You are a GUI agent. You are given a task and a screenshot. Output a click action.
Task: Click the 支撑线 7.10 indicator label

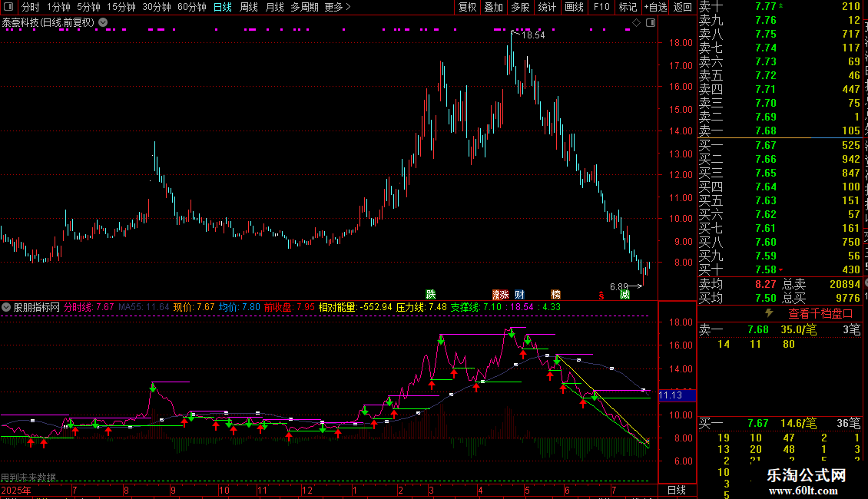pyautogui.click(x=475, y=307)
